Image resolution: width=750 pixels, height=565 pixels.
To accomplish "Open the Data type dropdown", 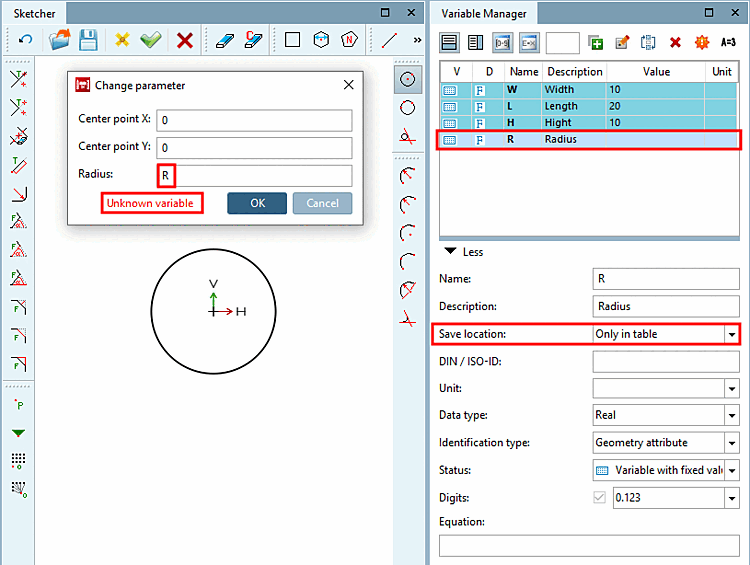I will tap(732, 415).
